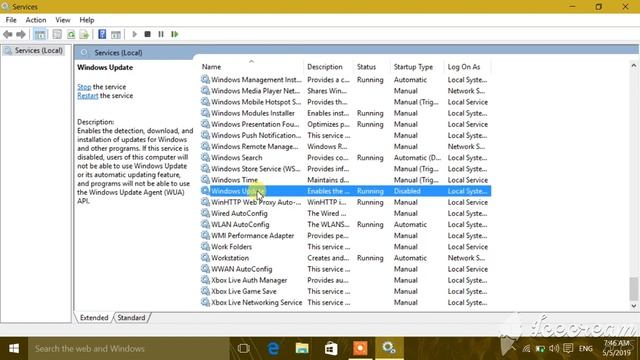The height and width of the screenshot is (360, 640).
Task: Click the Pause Service toolbar icon
Action: point(161,34)
